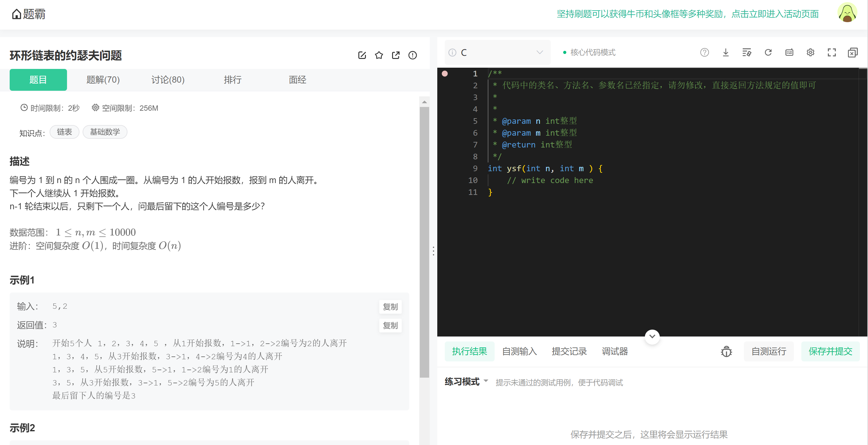
Task: Click the 描述 heading
Action: click(20, 162)
